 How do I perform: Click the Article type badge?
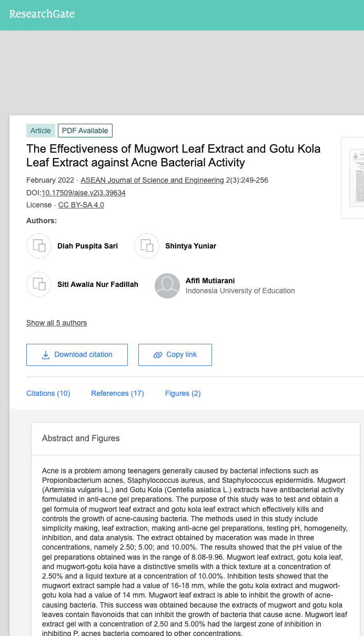pos(41,131)
